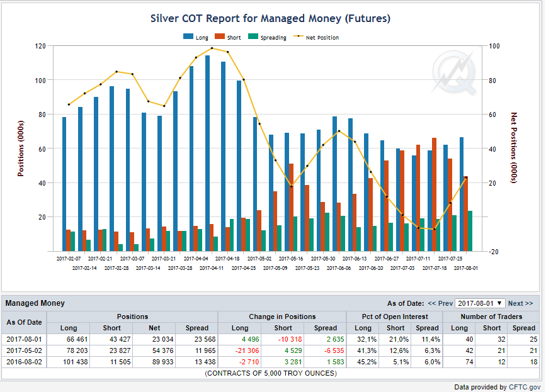Toggle Net Position line in legend
This screenshot has height=392, width=546.
[x=316, y=37]
